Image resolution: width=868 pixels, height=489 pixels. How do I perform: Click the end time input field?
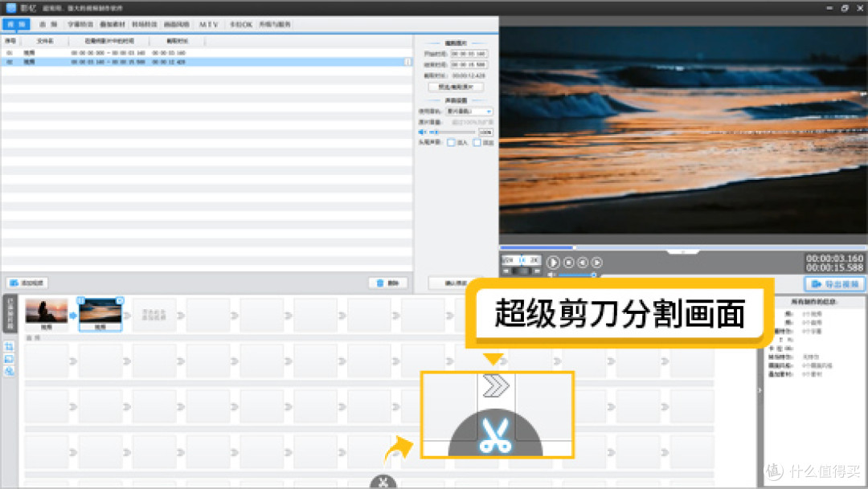pos(469,65)
